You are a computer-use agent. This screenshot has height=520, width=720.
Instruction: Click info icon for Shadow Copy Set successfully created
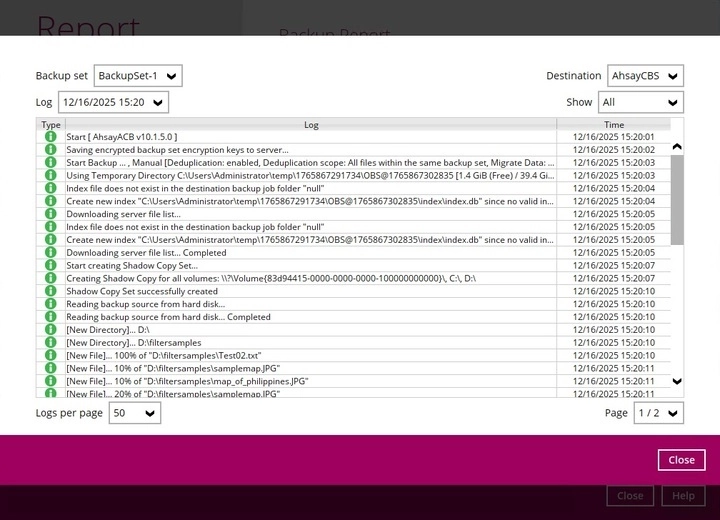(50, 291)
